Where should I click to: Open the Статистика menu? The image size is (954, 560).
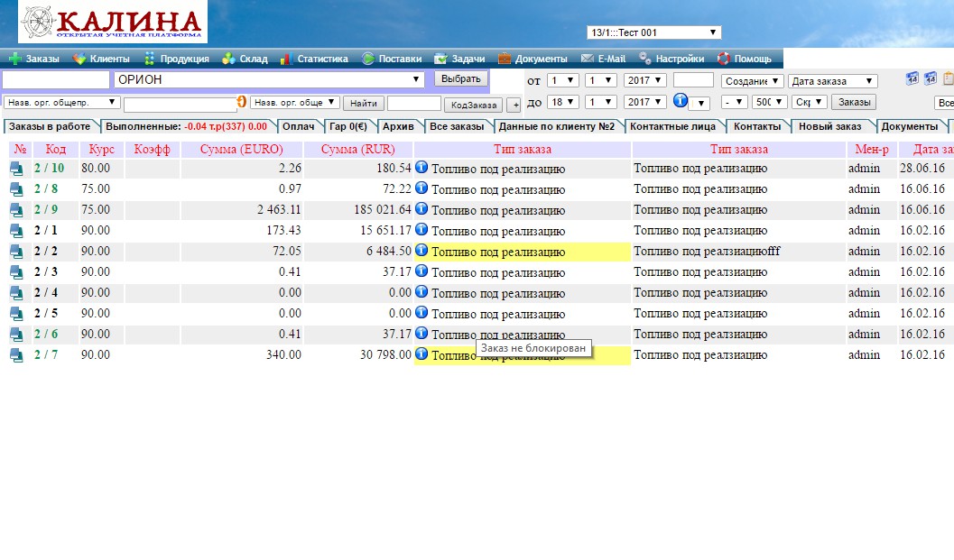tap(314, 59)
